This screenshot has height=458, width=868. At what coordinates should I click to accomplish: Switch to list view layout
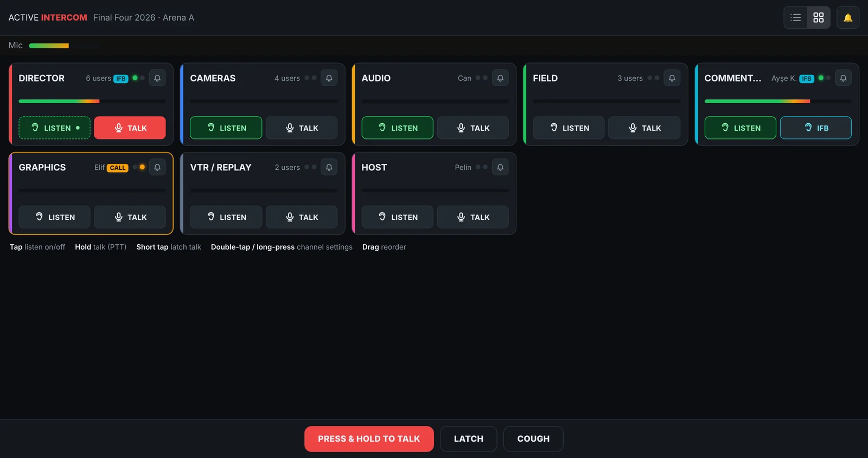[x=796, y=18]
